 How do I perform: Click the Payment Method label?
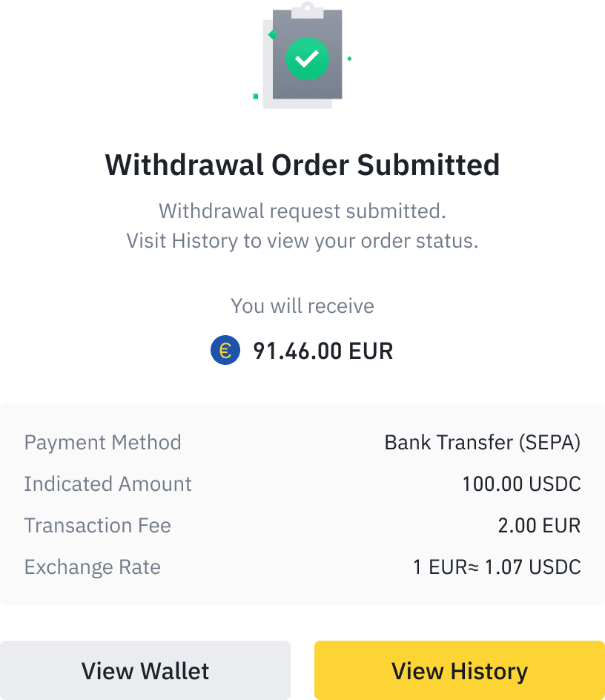(103, 443)
